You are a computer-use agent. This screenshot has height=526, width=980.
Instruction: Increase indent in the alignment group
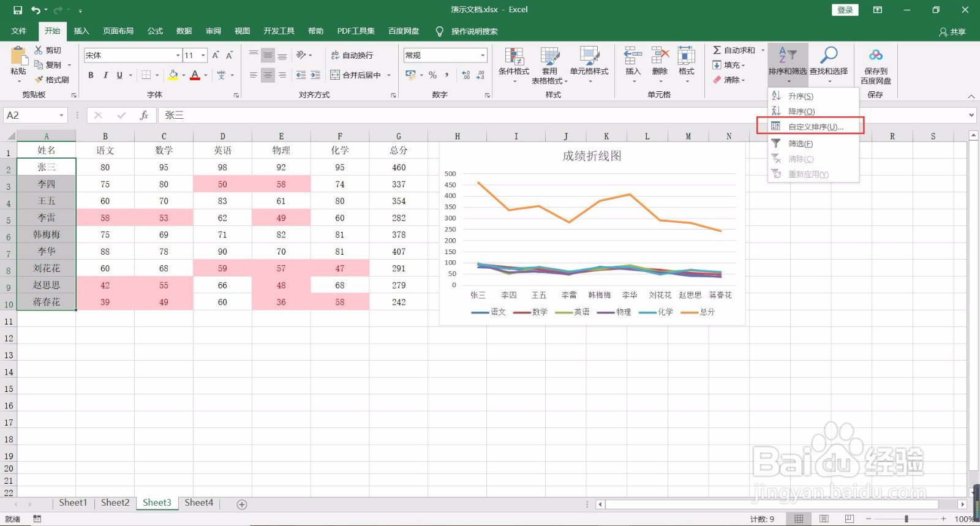coord(315,75)
